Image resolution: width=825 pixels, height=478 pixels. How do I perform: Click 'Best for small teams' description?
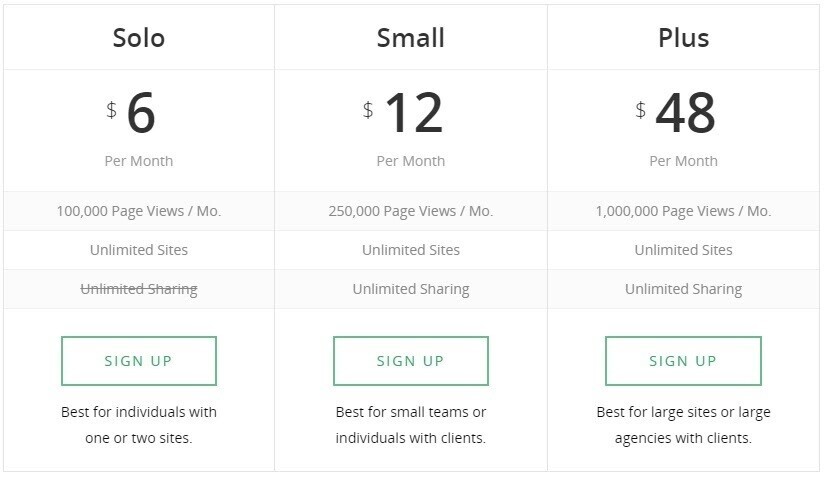pyautogui.click(x=411, y=425)
